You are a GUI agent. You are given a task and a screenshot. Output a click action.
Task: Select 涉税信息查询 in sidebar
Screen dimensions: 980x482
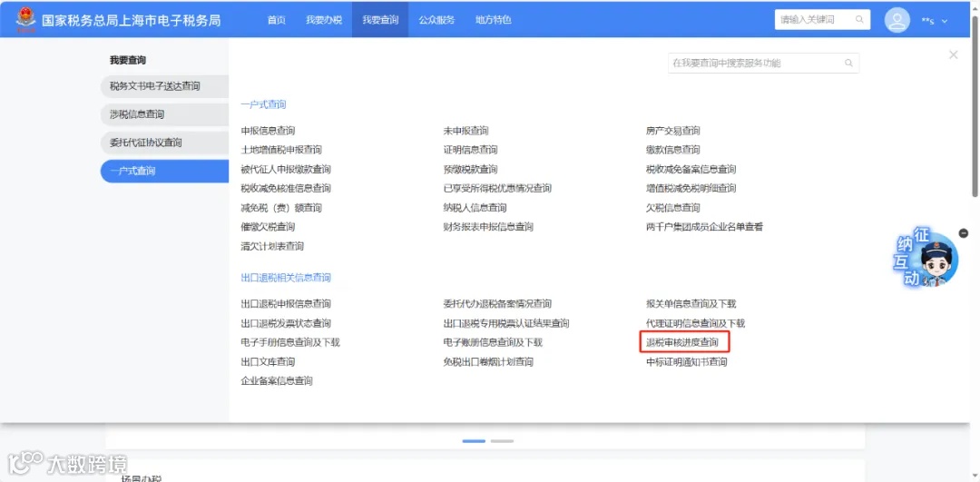[164, 114]
